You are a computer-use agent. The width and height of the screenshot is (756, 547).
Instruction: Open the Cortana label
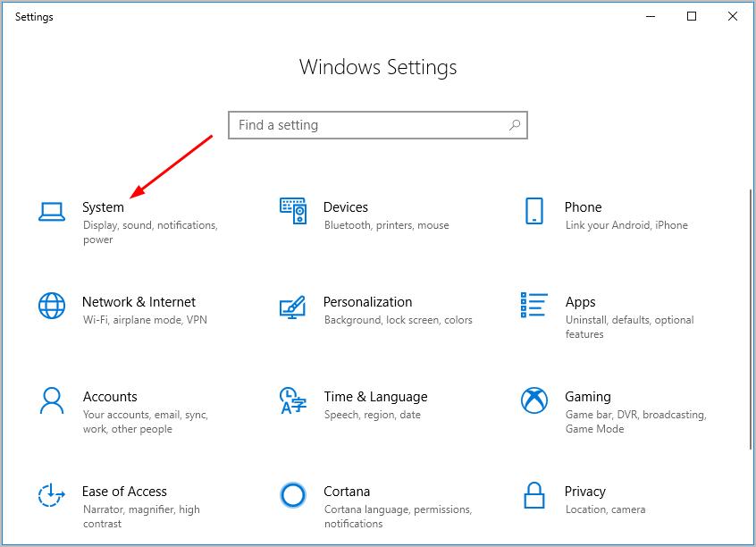(347, 491)
